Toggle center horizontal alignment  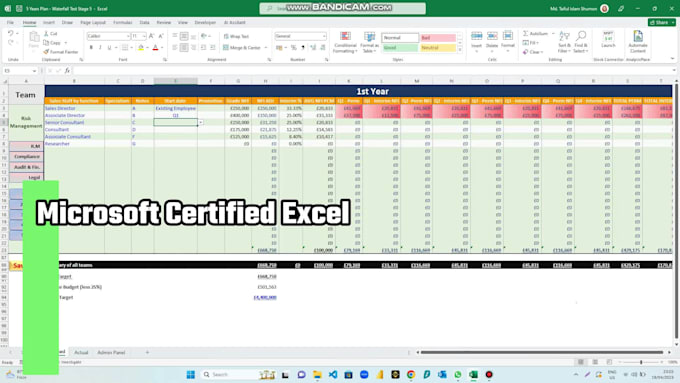(x=184, y=47)
